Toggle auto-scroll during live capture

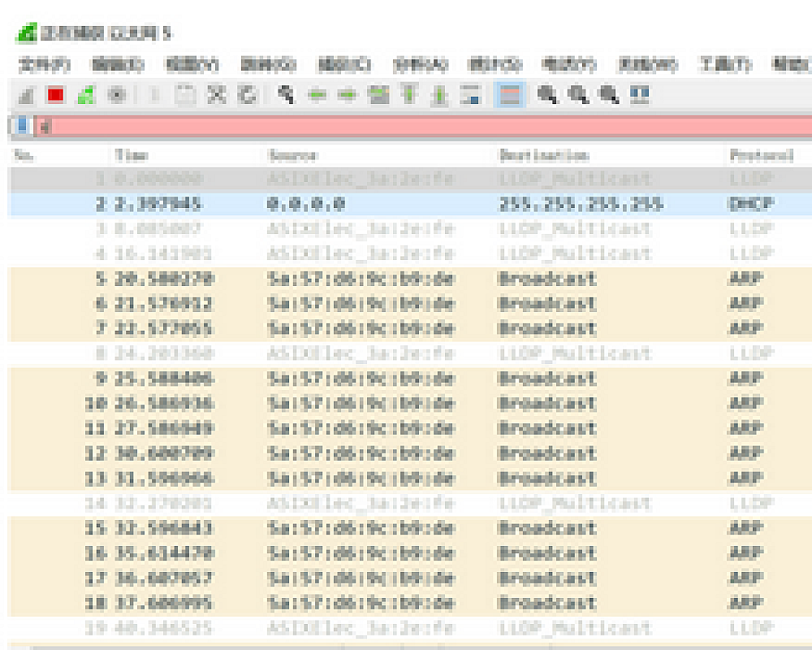point(470,96)
